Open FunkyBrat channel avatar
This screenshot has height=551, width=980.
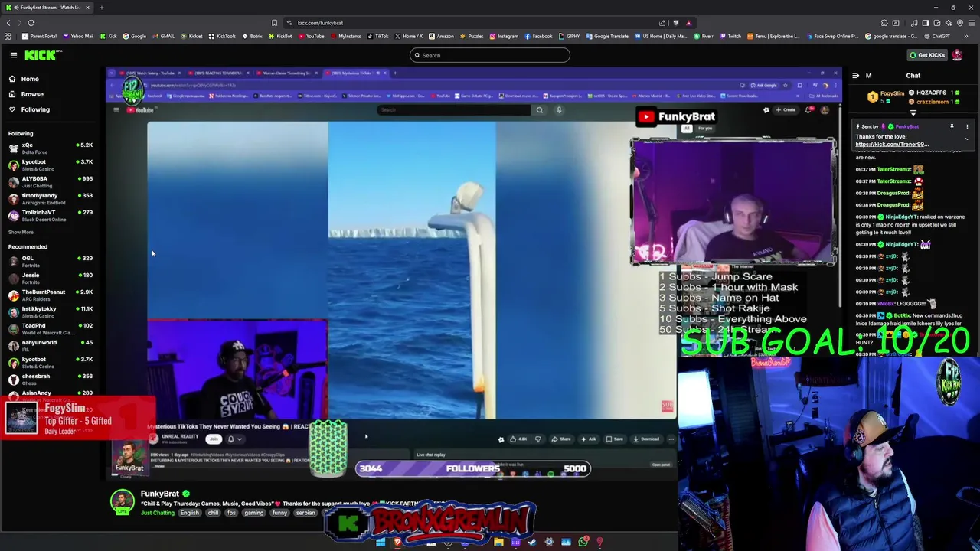122,501
